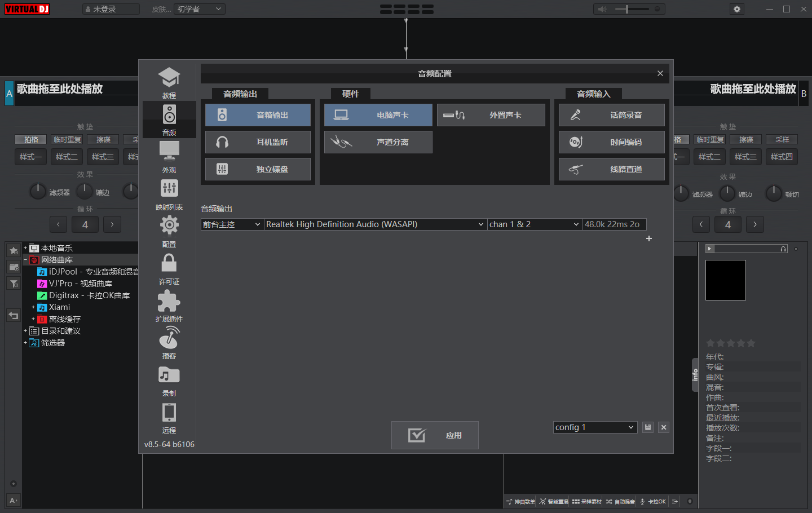Open the 录制 record section
This screenshot has width=812, height=513.
point(169,381)
